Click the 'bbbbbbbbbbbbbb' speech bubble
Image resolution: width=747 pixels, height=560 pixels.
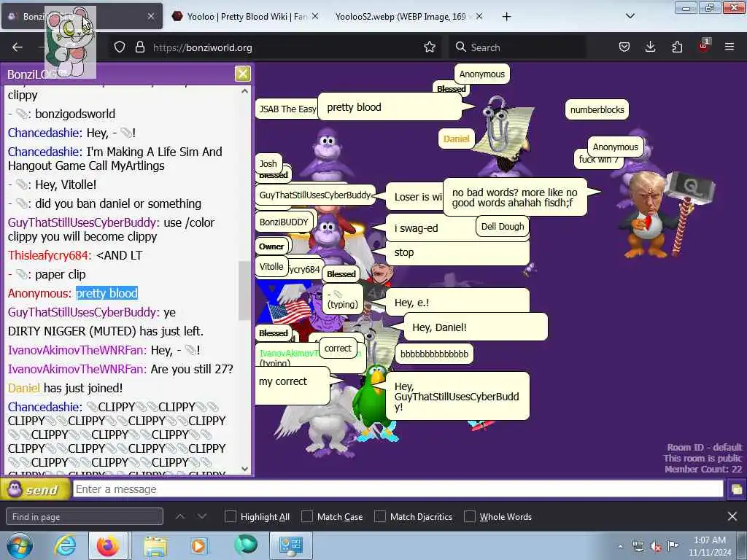(x=434, y=354)
